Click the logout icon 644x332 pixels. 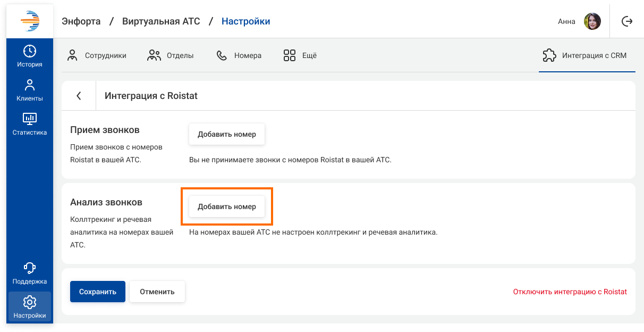(x=627, y=21)
